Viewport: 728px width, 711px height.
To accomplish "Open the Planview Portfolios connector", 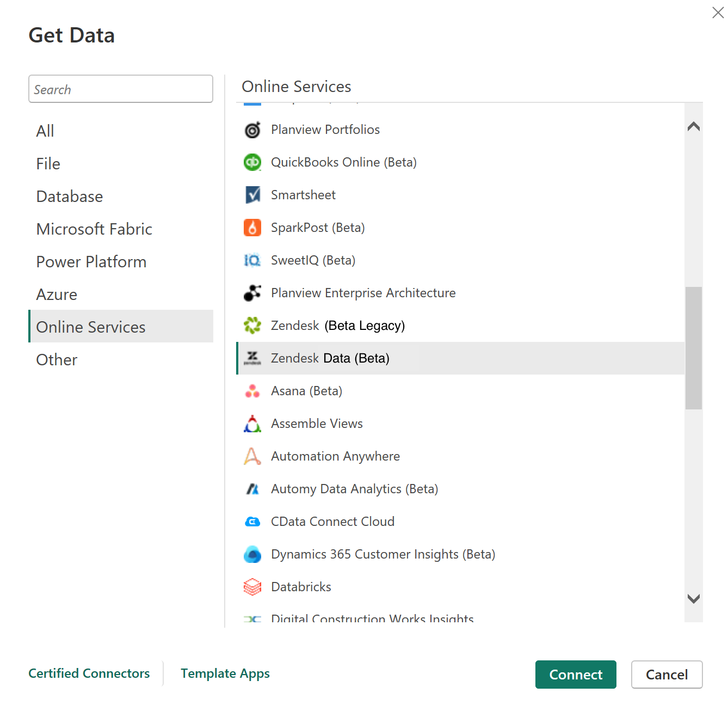I will (x=325, y=130).
